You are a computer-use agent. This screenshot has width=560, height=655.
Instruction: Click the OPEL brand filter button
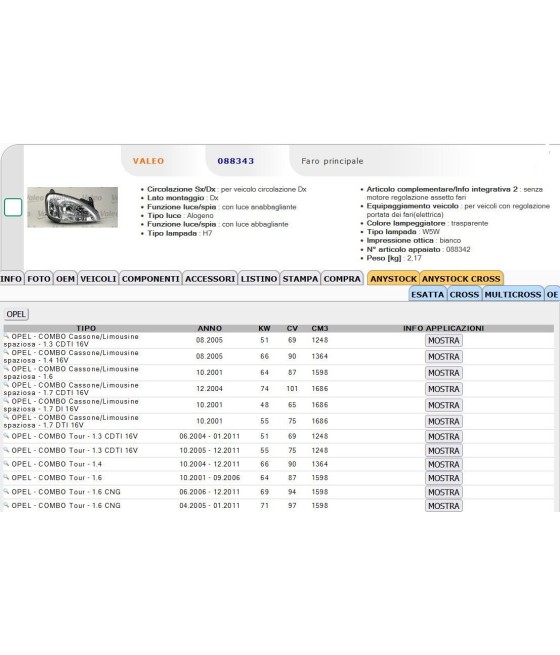[x=16, y=314]
